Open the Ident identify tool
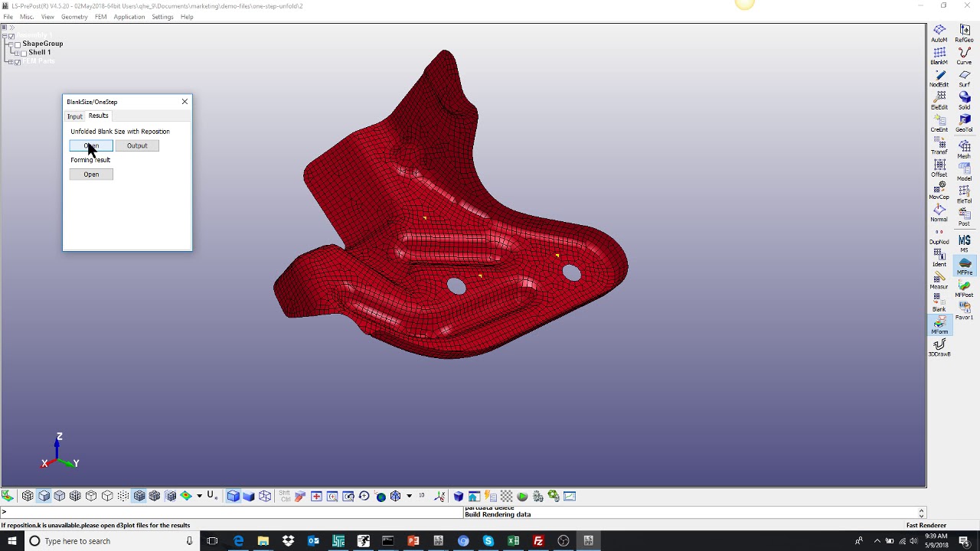 939,258
